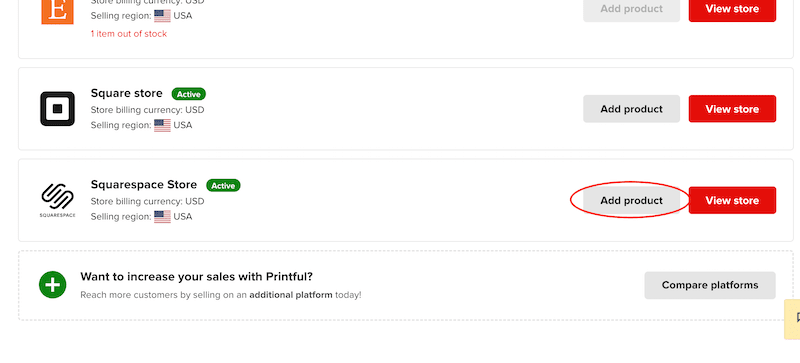Click the orange Etsy store logo

pyautogui.click(x=57, y=12)
